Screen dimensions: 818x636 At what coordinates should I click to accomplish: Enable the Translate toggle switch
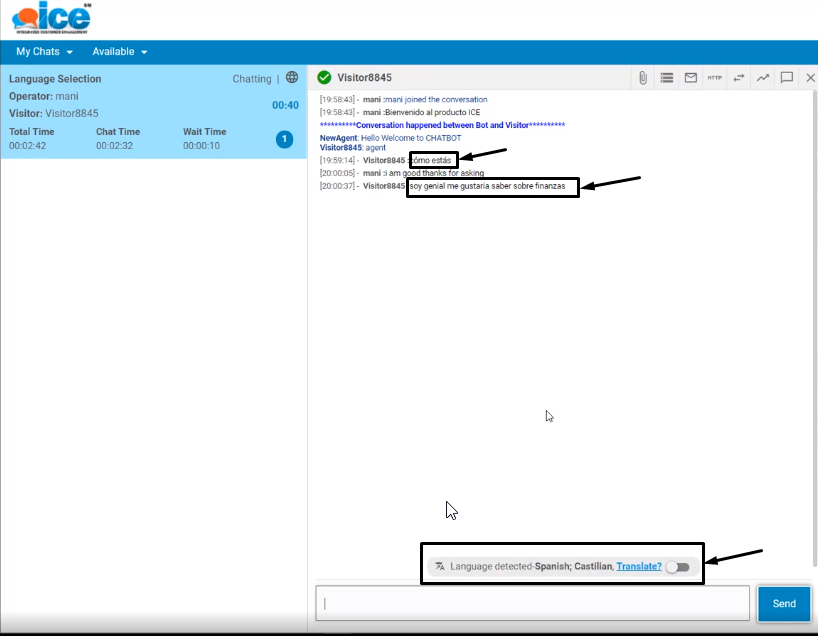[x=678, y=567]
